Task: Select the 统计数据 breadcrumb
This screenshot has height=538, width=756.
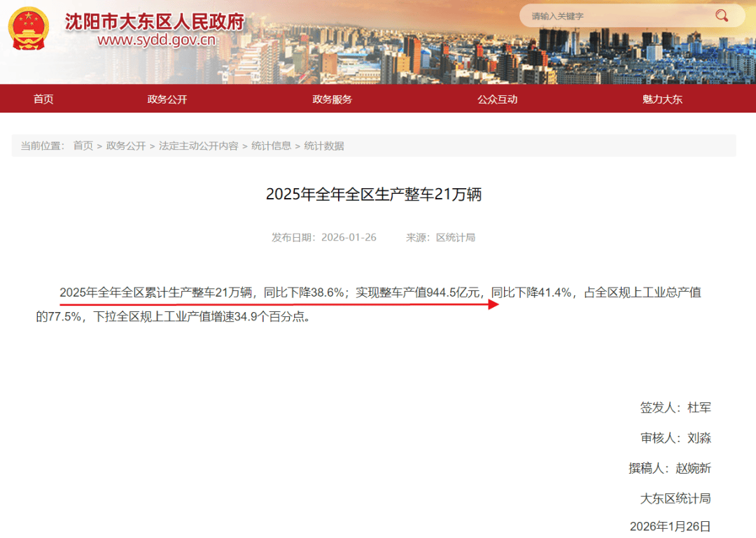Action: (x=323, y=146)
